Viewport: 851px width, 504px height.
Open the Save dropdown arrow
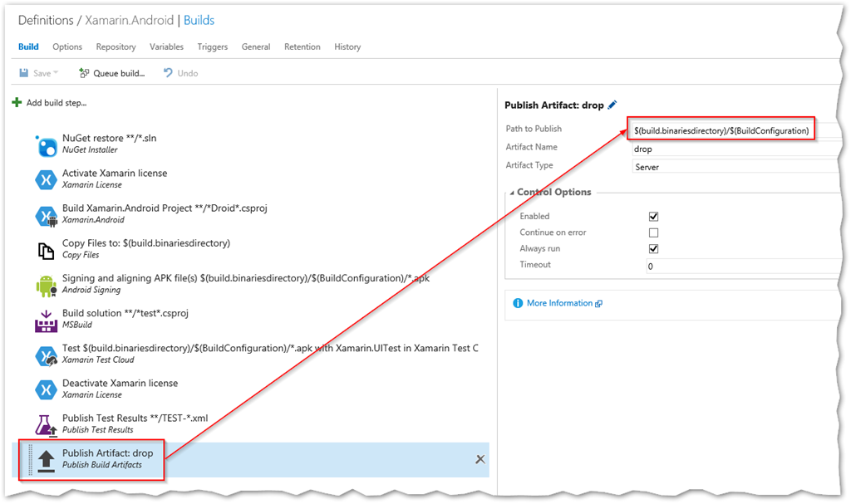56,74
